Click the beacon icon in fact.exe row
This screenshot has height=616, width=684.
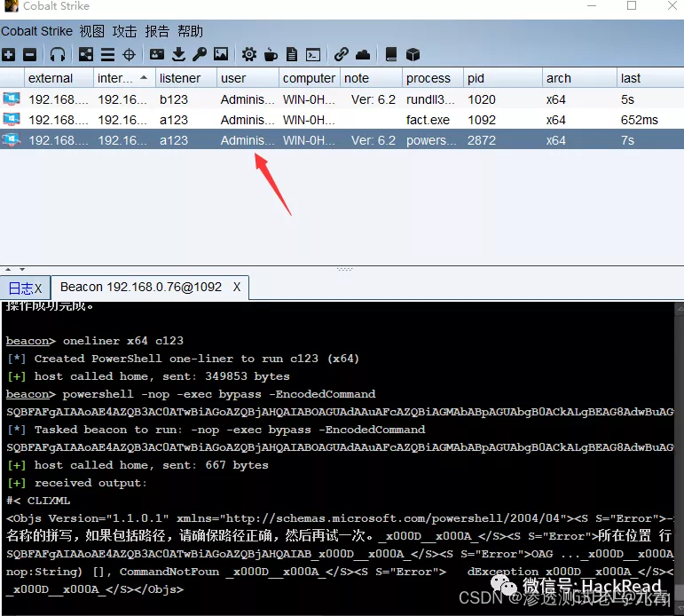pos(12,119)
